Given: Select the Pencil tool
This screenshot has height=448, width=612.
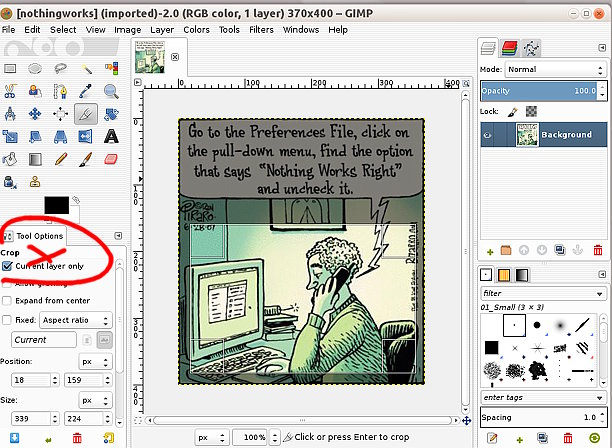Looking at the screenshot, I should pos(60,159).
